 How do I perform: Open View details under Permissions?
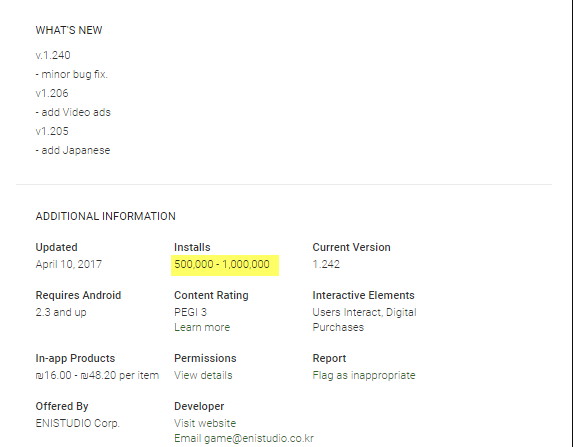point(203,375)
